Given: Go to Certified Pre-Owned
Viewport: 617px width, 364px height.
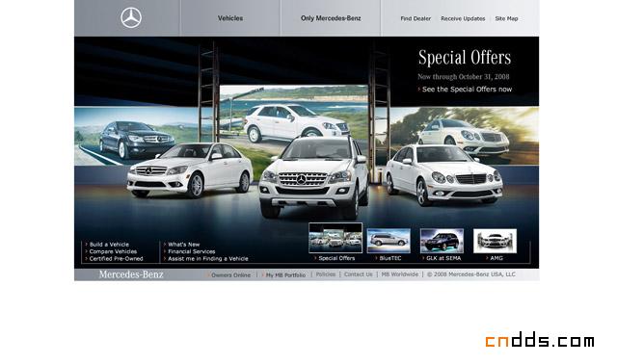Looking at the screenshot, I should tap(116, 259).
